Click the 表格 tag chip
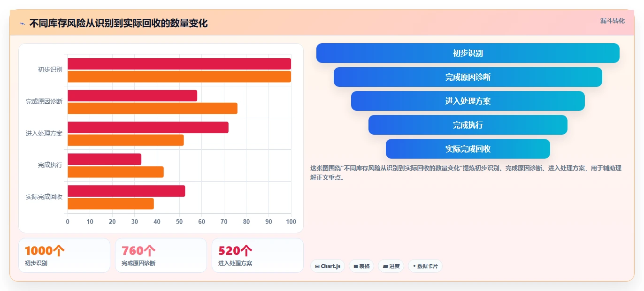The height and width of the screenshot is (291, 644). 361,266
